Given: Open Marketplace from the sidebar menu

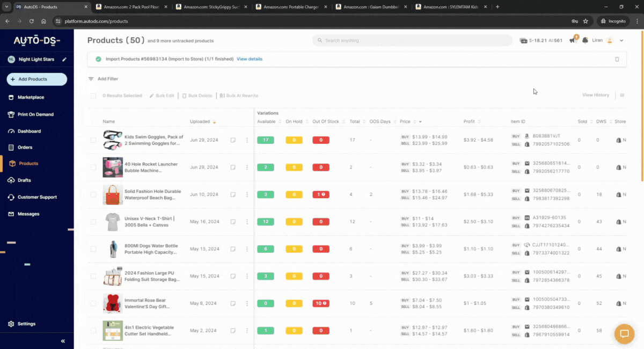Looking at the screenshot, I should [31, 97].
